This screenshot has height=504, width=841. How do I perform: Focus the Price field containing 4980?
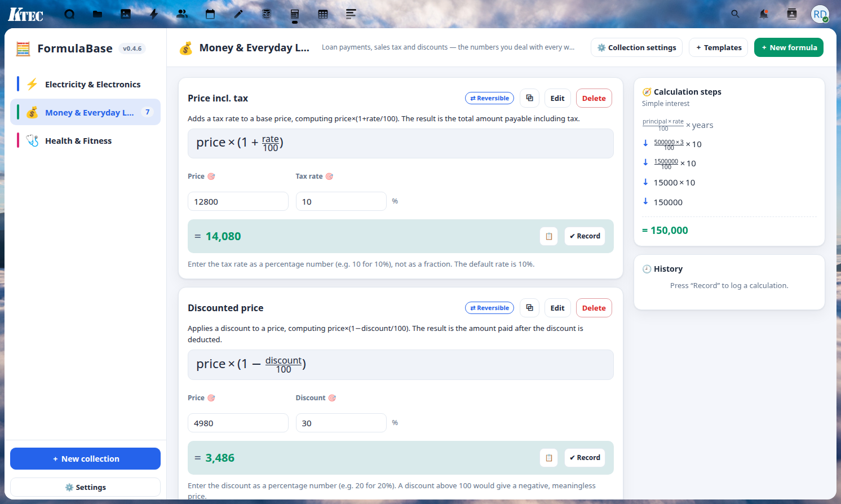coord(238,423)
